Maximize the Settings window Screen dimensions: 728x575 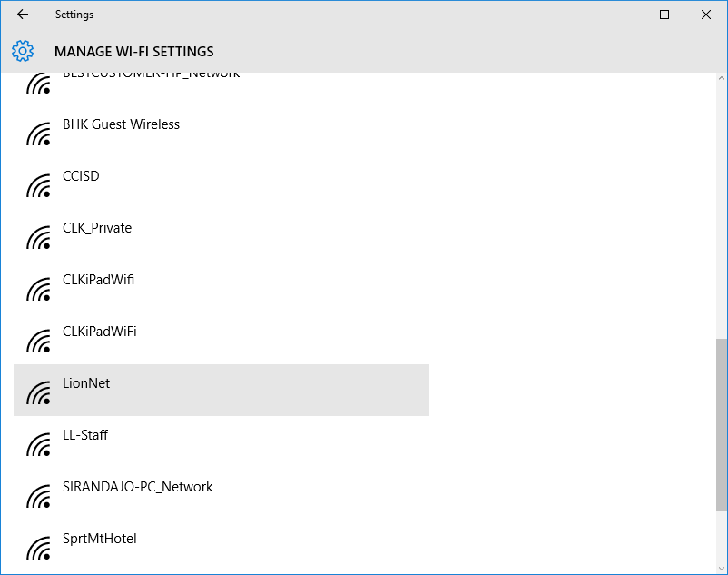[664, 15]
